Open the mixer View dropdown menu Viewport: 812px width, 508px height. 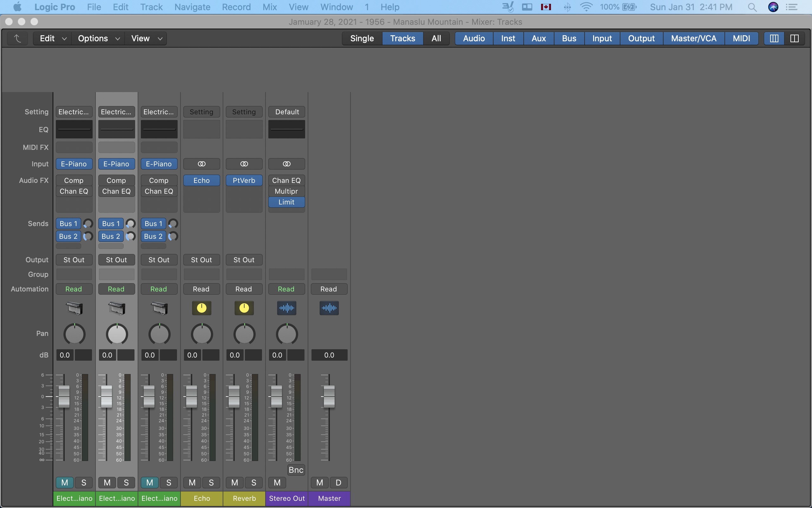146,38
